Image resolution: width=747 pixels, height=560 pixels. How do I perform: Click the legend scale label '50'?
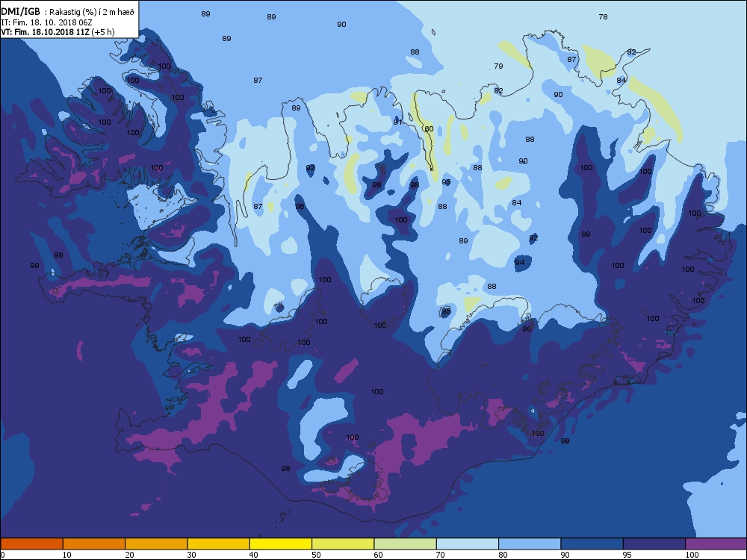[x=316, y=555]
